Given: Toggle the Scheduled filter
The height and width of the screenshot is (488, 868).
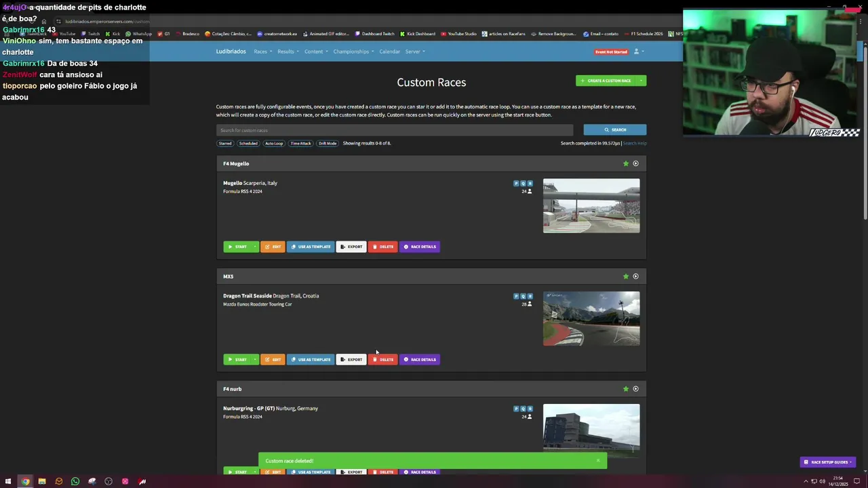Looking at the screenshot, I should [248, 143].
